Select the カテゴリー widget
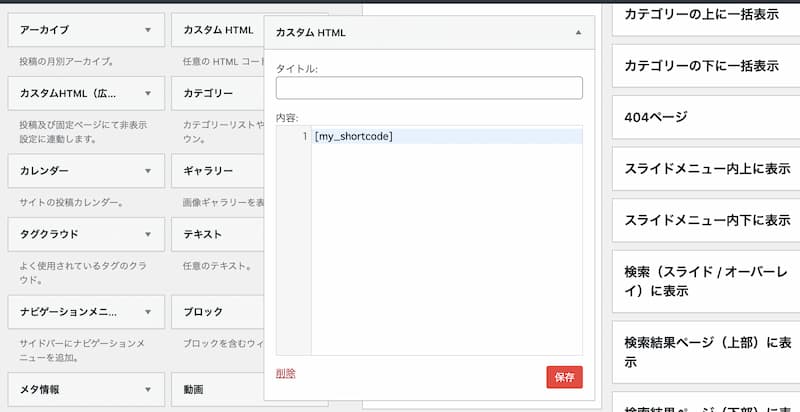800x412 pixels. tap(218, 93)
